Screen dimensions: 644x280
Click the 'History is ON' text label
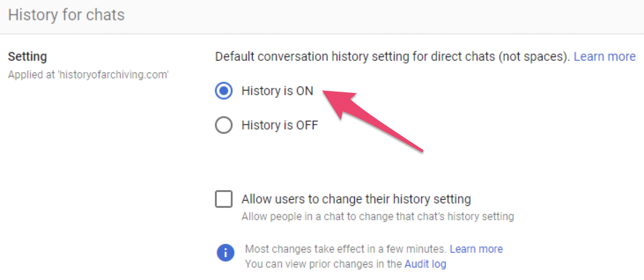(x=277, y=91)
